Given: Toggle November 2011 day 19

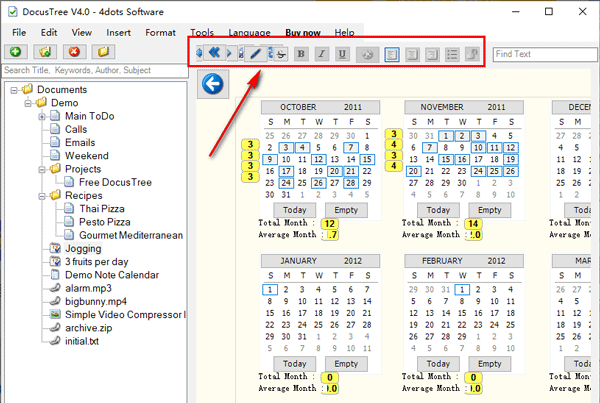Looking at the screenshot, I should click(x=510, y=160).
